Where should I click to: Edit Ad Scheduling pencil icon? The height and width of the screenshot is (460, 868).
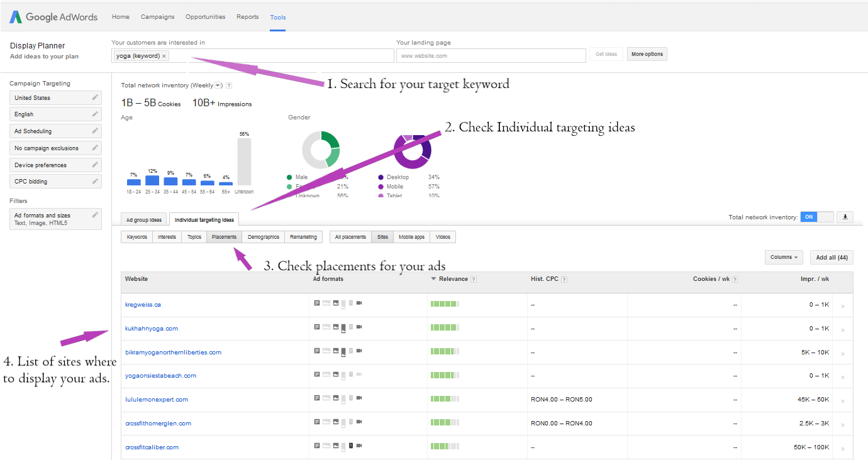point(94,131)
